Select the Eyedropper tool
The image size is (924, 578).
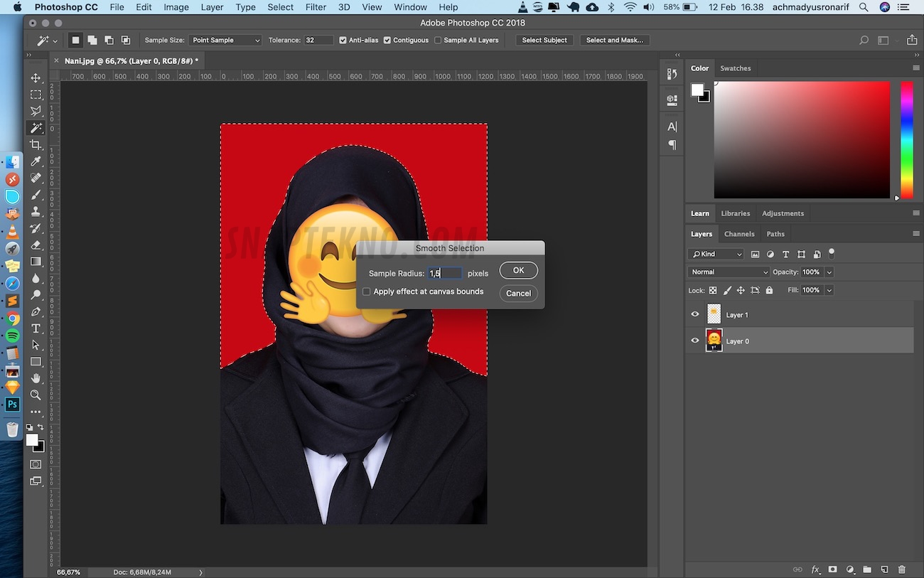[36, 162]
